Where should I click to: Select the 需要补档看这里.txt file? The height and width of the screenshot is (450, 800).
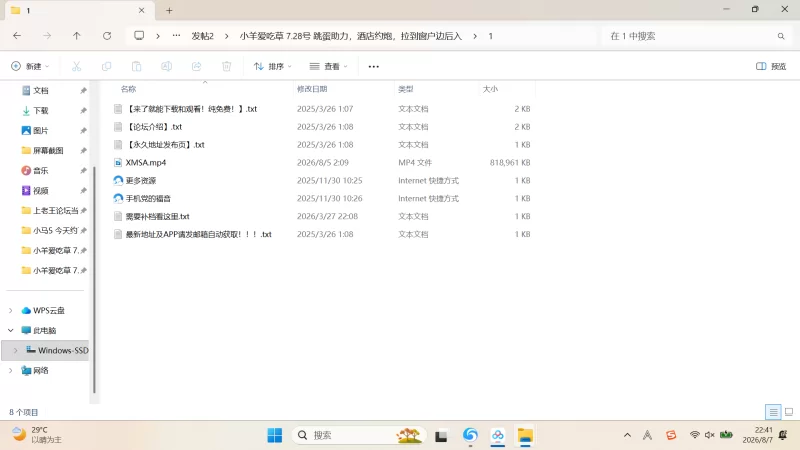coord(158,216)
